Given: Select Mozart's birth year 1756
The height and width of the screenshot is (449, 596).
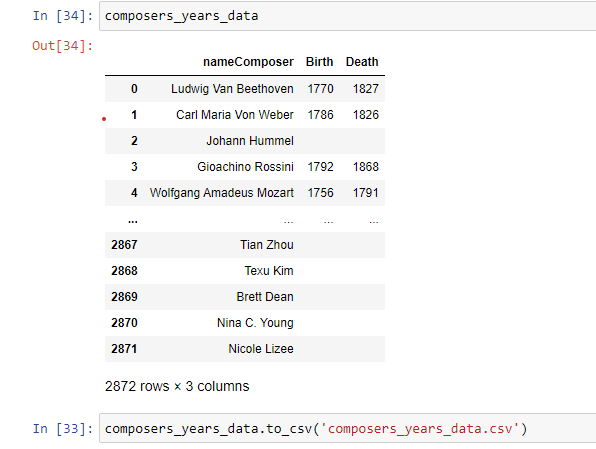Looking at the screenshot, I should click(x=320, y=193).
